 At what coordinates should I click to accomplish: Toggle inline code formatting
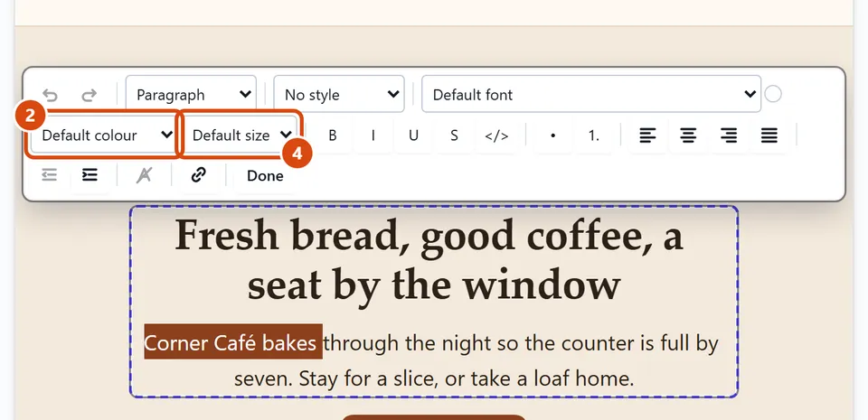coord(496,135)
